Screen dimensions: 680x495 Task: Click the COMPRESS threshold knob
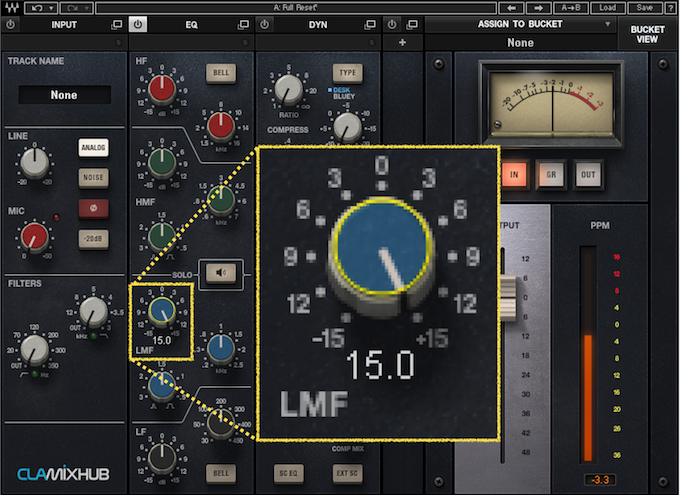click(347, 128)
